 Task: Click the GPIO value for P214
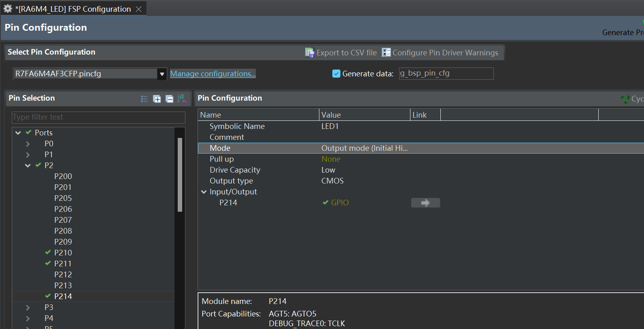tap(340, 202)
